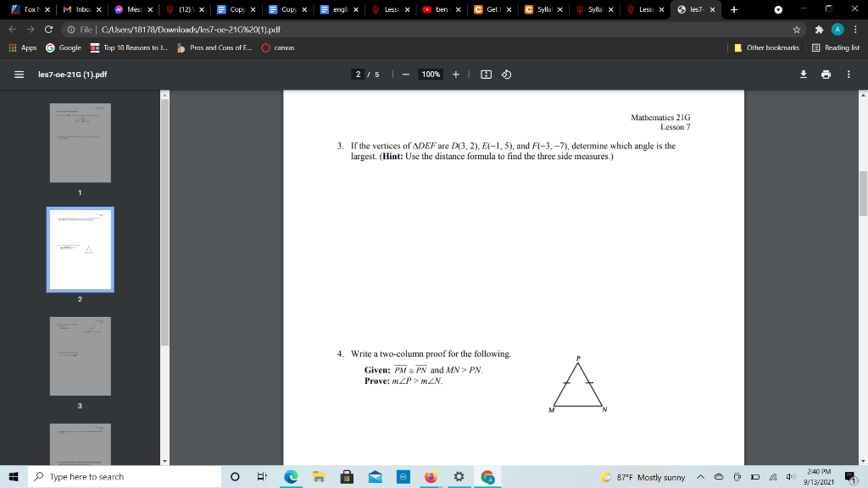Select page 1 thumbnail
868x488 pixels.
81,142
